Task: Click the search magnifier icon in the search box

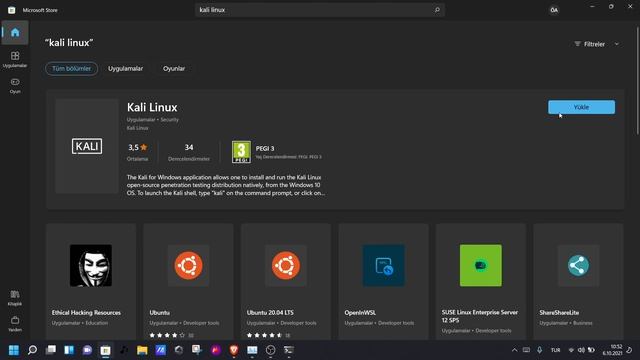Action: coord(437,10)
